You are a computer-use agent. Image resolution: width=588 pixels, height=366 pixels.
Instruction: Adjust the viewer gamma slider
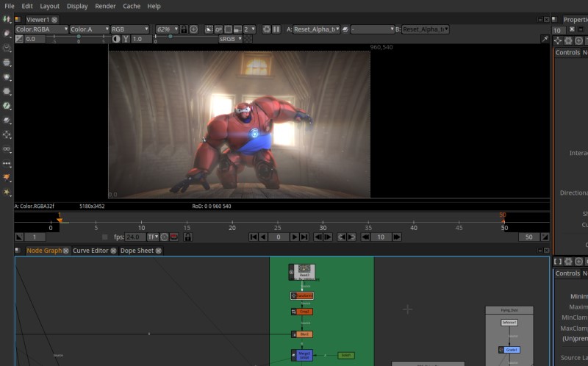point(186,37)
